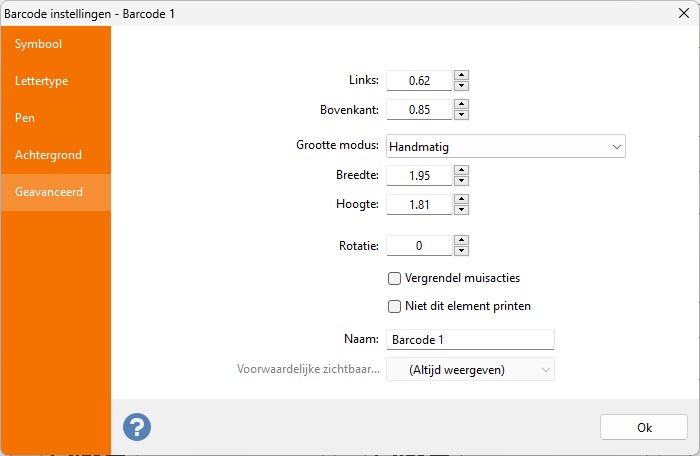
Task: Increase the Links value with up arrow
Action: 461,75
